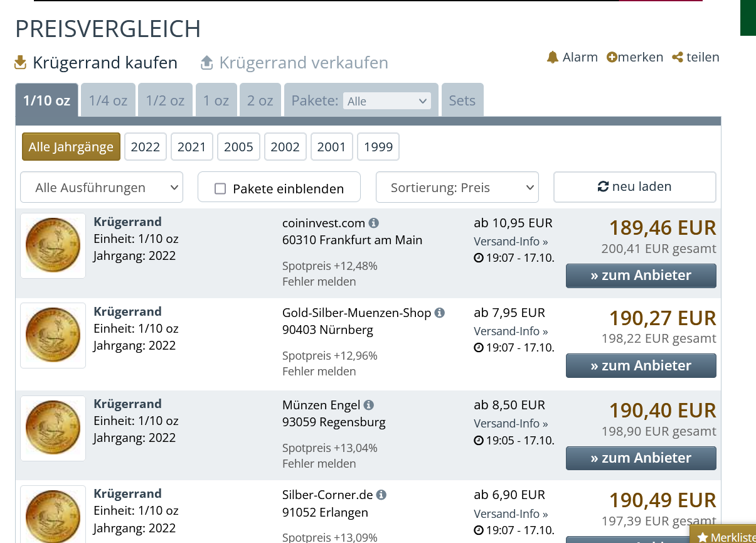The width and height of the screenshot is (756, 543).
Task: Click info icon beside Silber-Corner.de
Action: (x=381, y=495)
